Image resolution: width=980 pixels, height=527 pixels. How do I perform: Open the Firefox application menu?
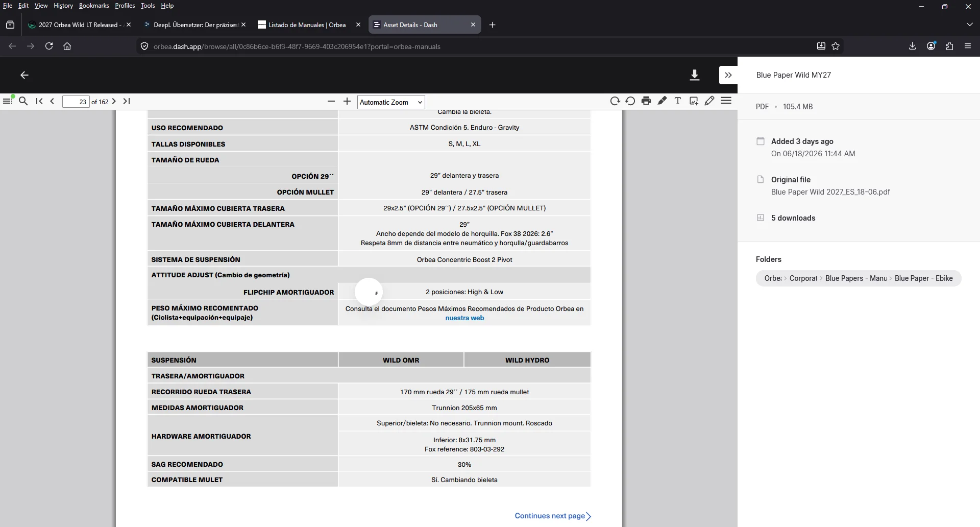point(968,46)
